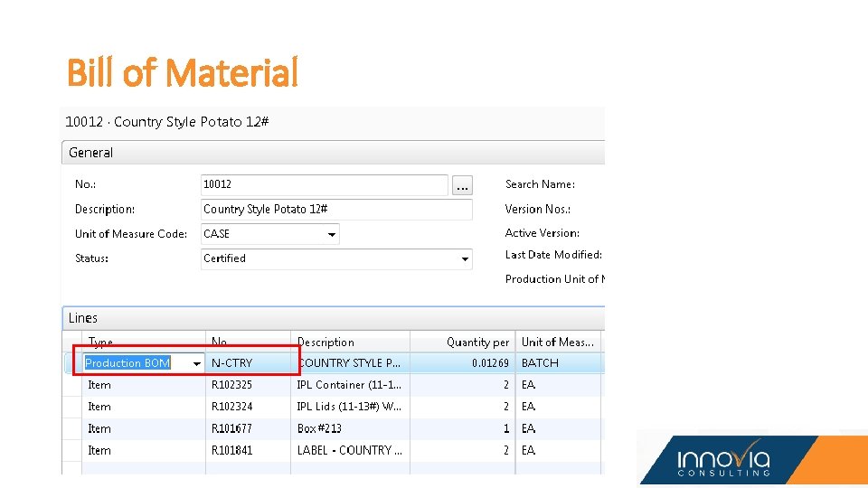
Task: Click the Last Date Modified label
Action: (553, 255)
